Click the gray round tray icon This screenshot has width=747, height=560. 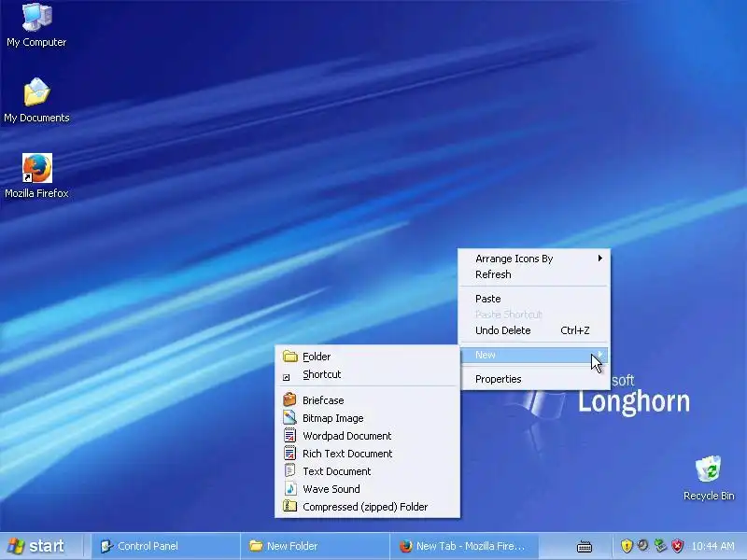pyautogui.click(x=643, y=545)
